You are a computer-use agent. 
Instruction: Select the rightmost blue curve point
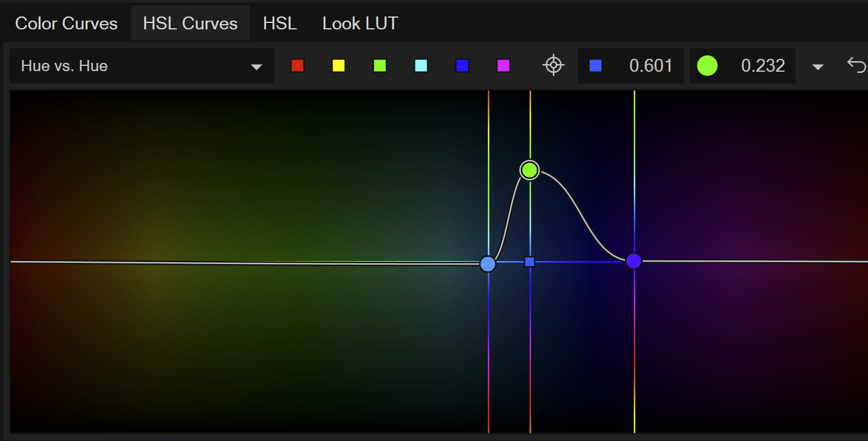634,261
